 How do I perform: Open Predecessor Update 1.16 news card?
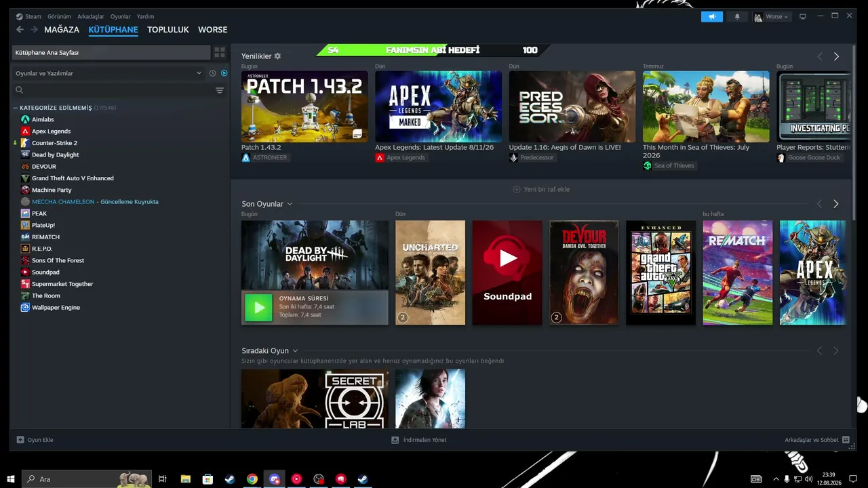coord(572,107)
